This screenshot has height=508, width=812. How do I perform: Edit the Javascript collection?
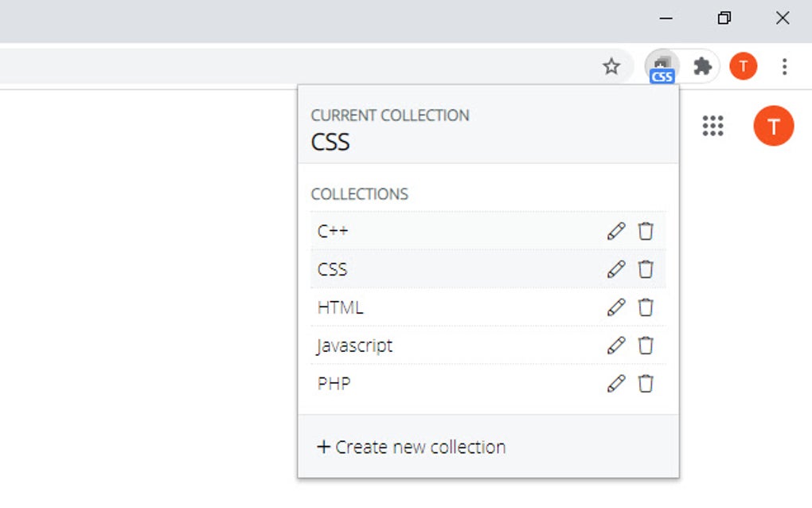pos(616,346)
